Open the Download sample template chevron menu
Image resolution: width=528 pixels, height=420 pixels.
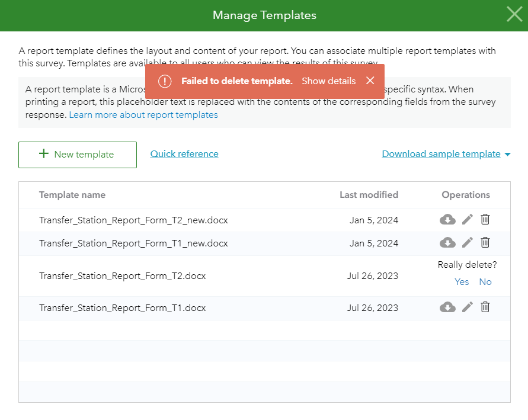tap(508, 153)
